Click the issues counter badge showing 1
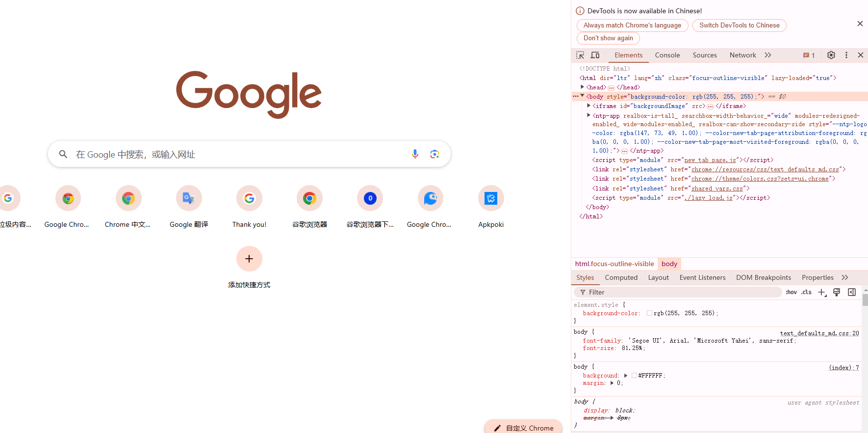Viewport: 868px width, 433px height. point(809,55)
